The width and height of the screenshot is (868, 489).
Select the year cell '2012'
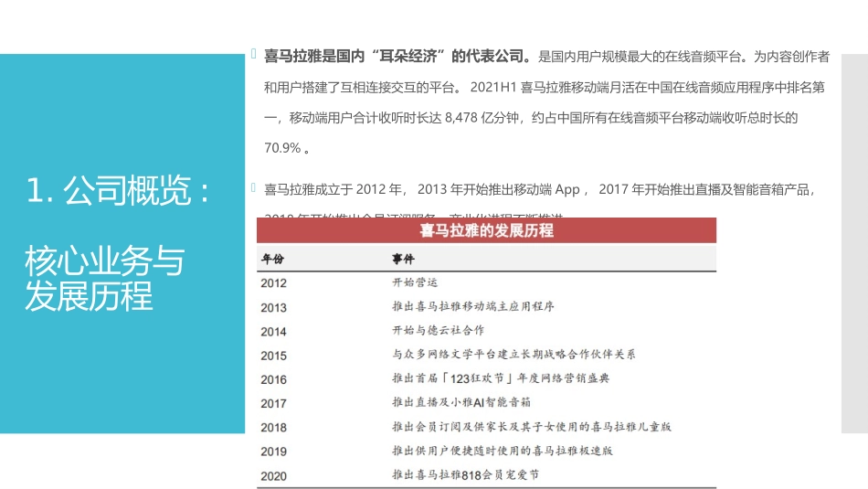[273, 283]
